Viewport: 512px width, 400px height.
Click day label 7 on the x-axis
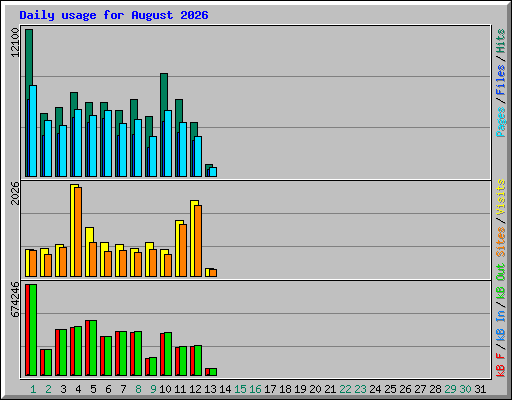(x=123, y=389)
